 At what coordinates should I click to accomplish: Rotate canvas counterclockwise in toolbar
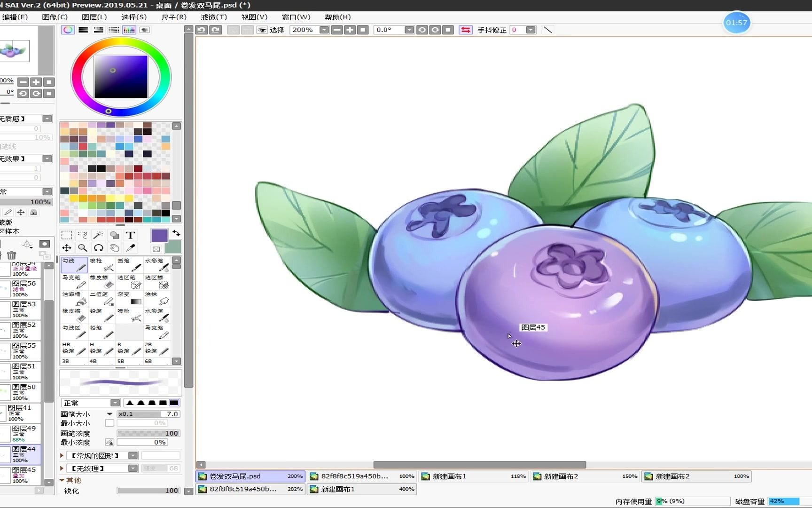pyautogui.click(x=422, y=30)
